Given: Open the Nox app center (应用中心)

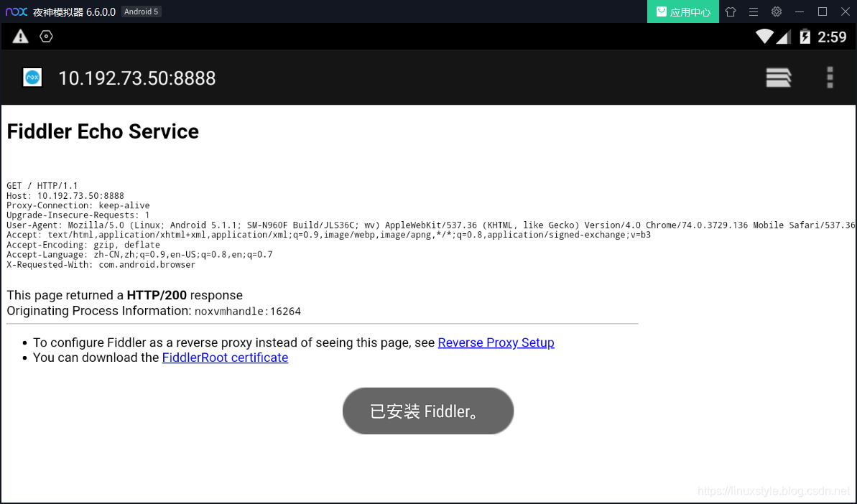Looking at the screenshot, I should [682, 11].
